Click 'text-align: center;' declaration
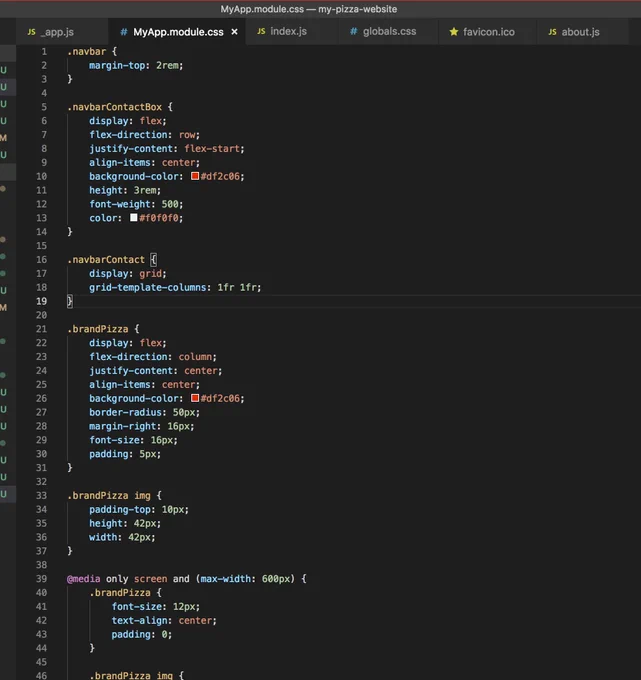This screenshot has height=680, width=641. 164,621
